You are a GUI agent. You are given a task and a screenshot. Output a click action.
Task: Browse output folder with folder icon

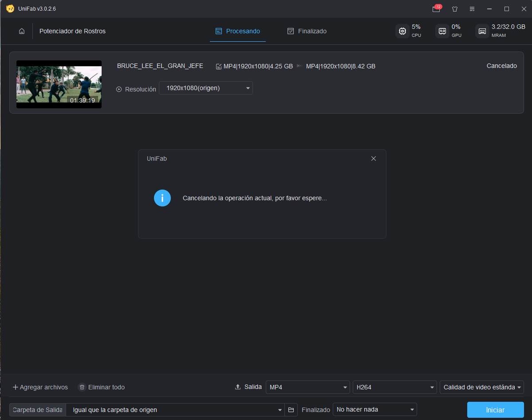coord(291,410)
